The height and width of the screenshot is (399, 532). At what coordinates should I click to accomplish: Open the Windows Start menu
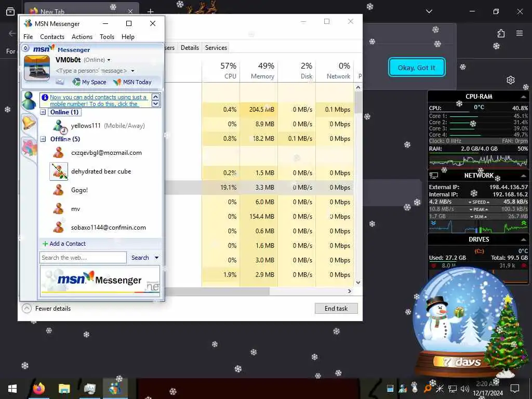coord(12,389)
